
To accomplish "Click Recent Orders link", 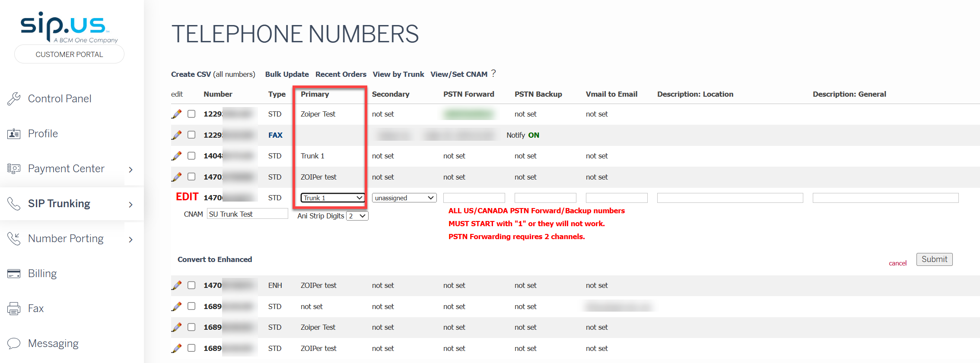I will (x=341, y=74).
